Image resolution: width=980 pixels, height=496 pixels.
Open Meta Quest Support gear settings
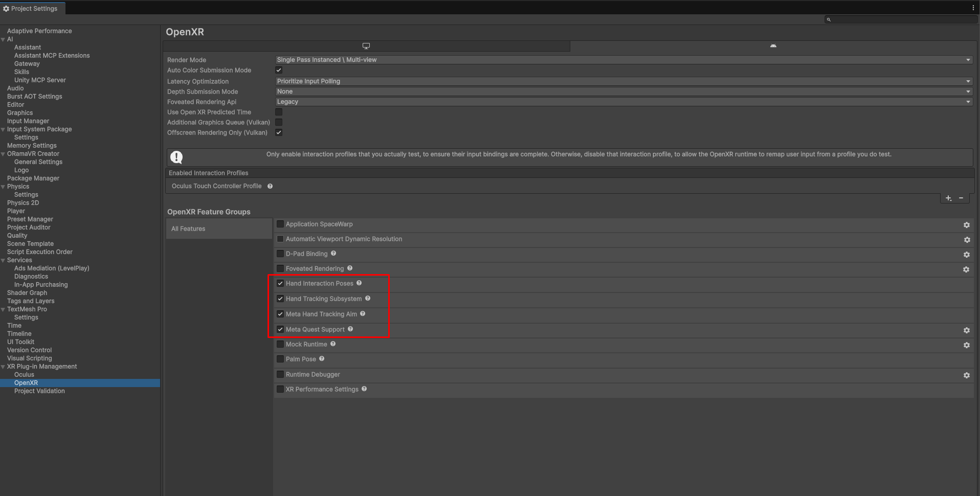point(967,331)
